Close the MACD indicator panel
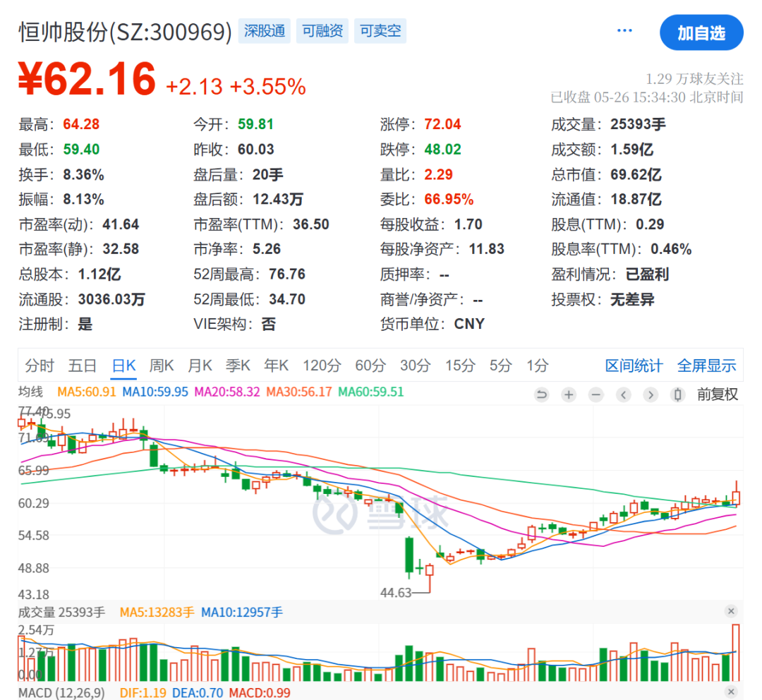The height and width of the screenshot is (700, 762). (731, 692)
